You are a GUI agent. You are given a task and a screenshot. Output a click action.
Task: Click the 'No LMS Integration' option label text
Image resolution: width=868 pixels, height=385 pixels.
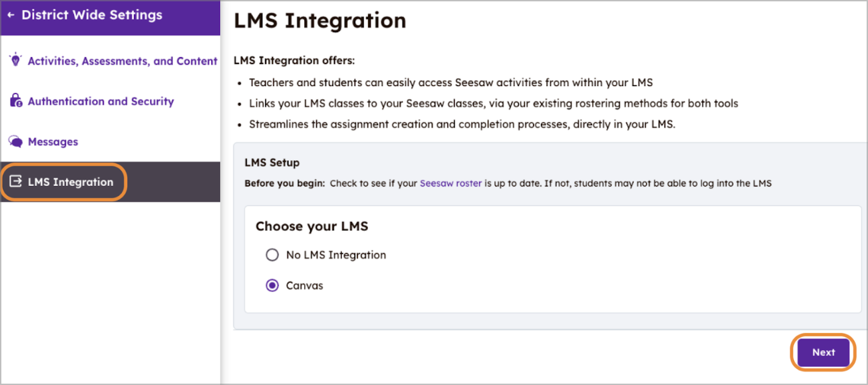pos(336,255)
